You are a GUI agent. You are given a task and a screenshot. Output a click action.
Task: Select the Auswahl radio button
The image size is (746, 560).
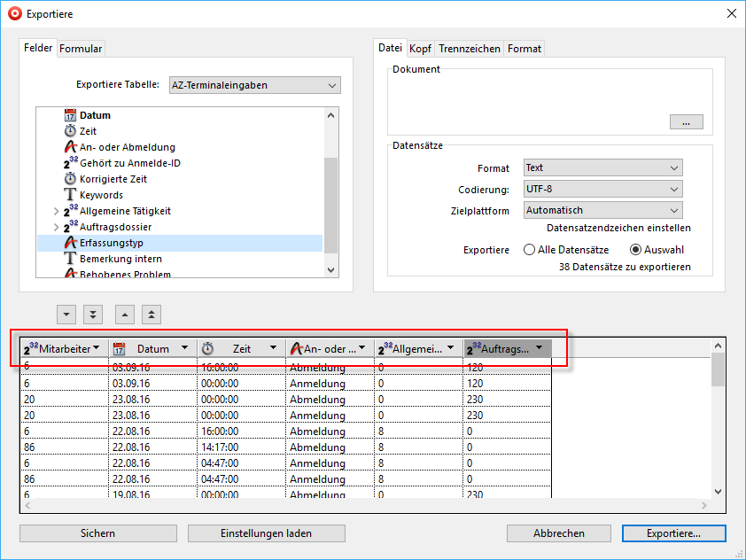[635, 250]
